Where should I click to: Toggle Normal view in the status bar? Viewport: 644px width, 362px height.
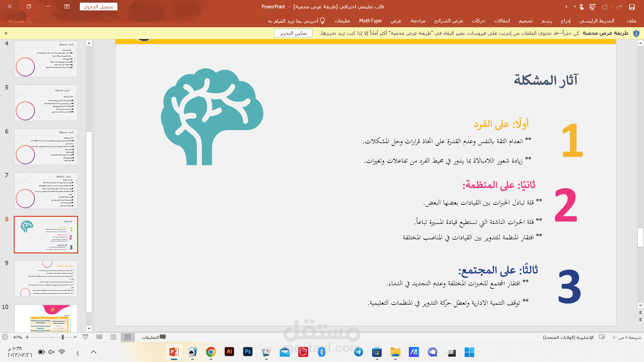[127, 337]
